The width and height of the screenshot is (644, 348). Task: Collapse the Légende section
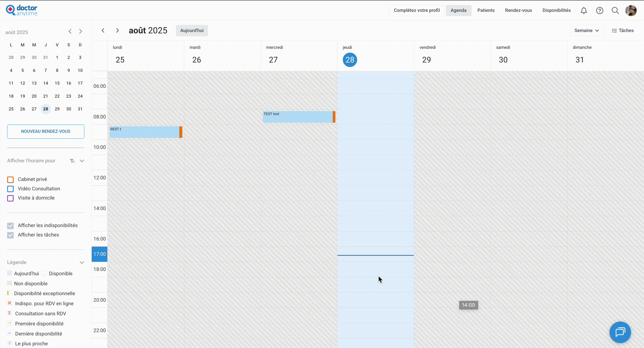pyautogui.click(x=82, y=263)
